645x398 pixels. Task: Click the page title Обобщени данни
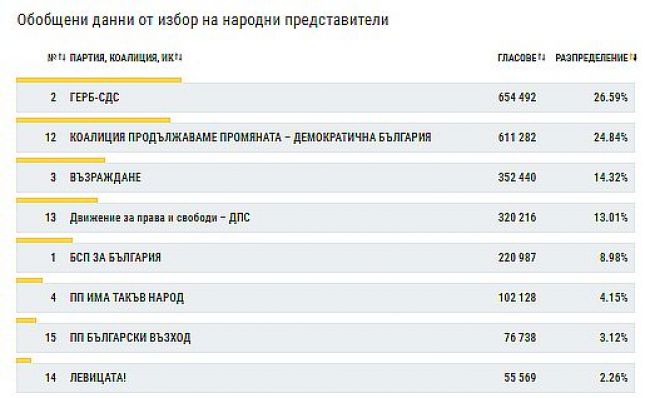(202, 20)
